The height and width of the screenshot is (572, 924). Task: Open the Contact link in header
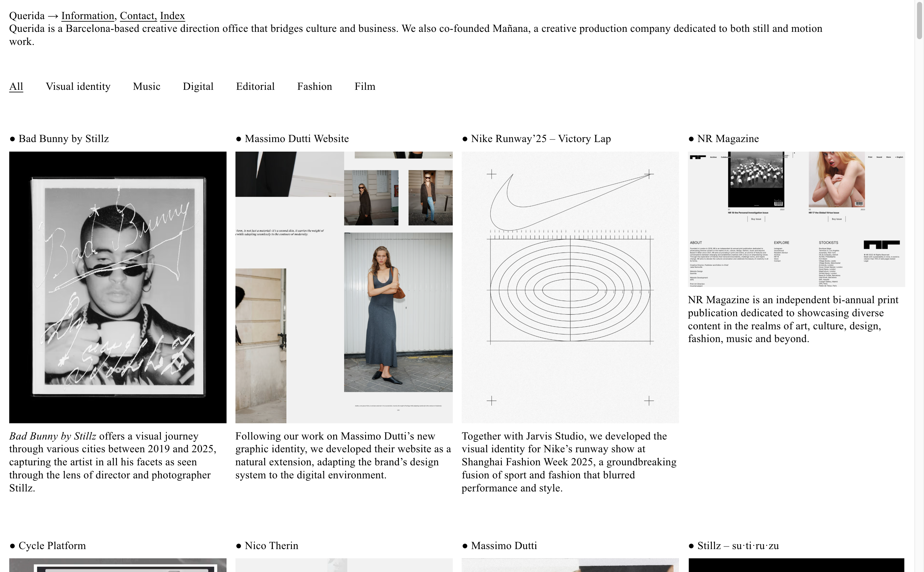137,16
